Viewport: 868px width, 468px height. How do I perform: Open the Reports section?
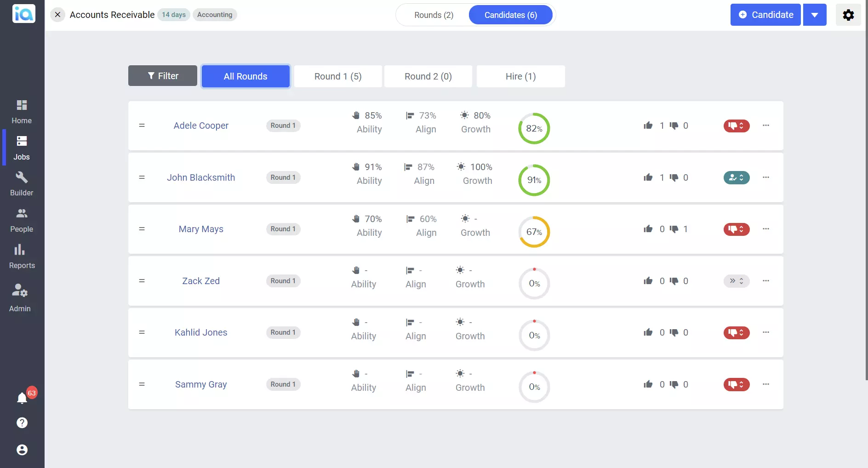tap(21, 256)
